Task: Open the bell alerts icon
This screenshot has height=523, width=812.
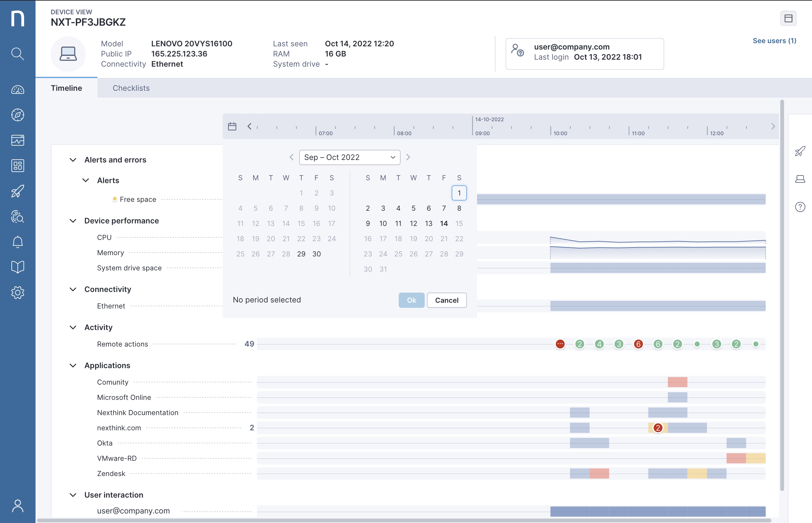Action: pyautogui.click(x=17, y=242)
